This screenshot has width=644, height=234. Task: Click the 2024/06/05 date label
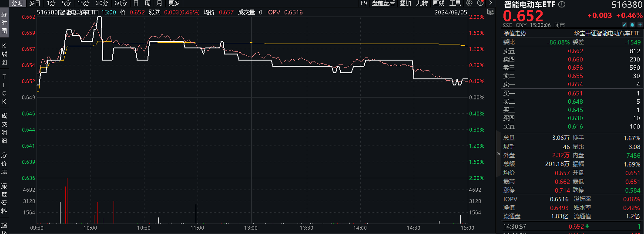pos(450,12)
